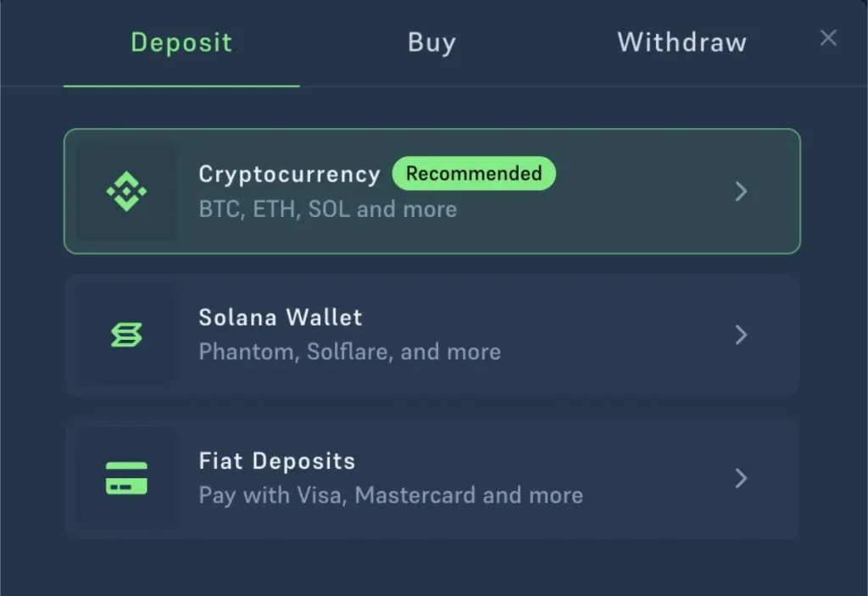The width and height of the screenshot is (868, 596).
Task: Select the Solana wallet logo icon
Action: coord(126,335)
